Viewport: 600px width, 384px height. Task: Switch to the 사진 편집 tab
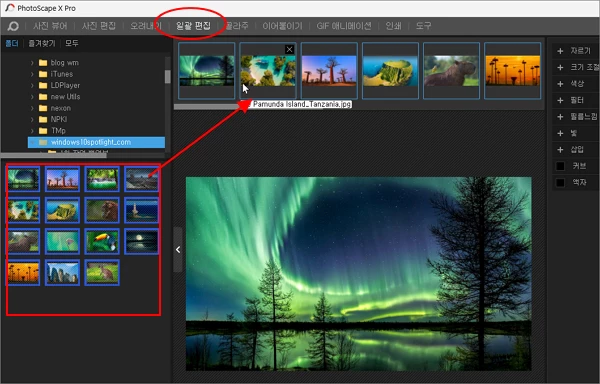pos(99,26)
